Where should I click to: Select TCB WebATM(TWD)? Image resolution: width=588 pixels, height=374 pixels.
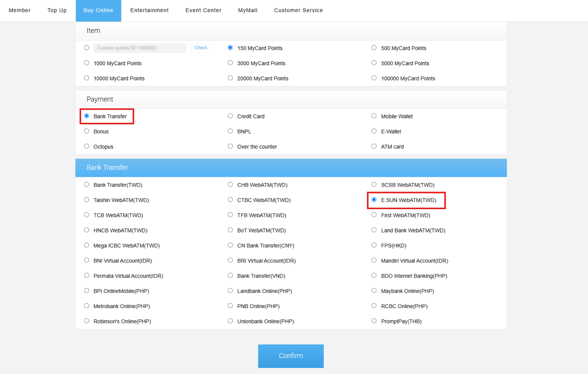tap(87, 215)
